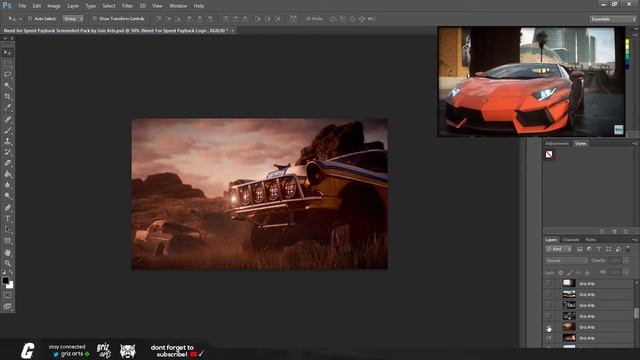Screen dimensions: 640x360
Task: Open the Styles panel flyout menu
Action: (635, 144)
